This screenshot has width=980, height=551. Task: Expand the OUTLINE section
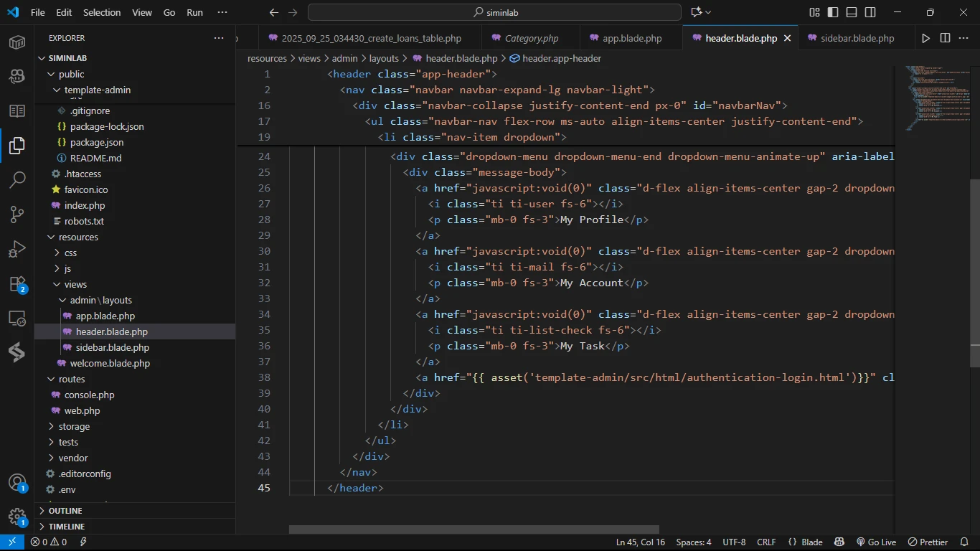pos(65,511)
